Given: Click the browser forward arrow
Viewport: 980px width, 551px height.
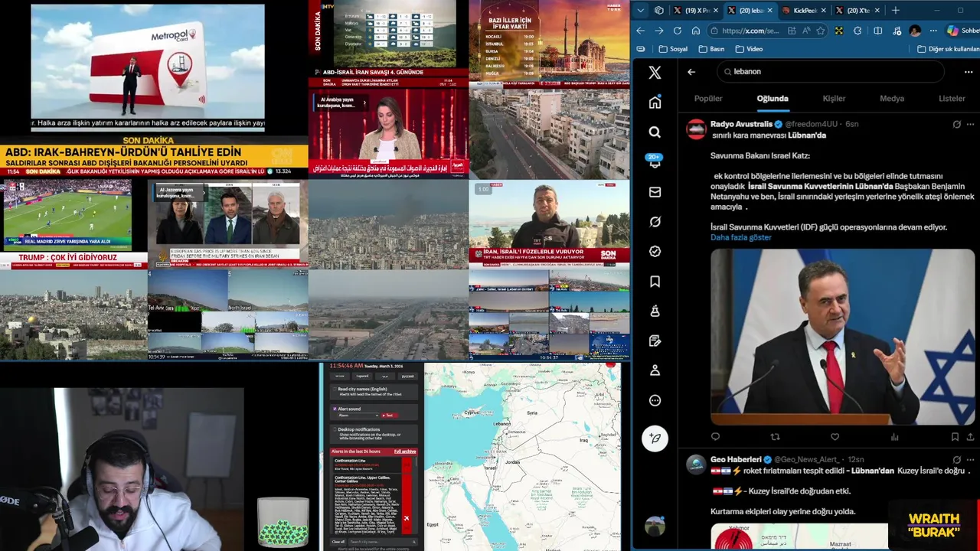Looking at the screenshot, I should click(x=659, y=31).
